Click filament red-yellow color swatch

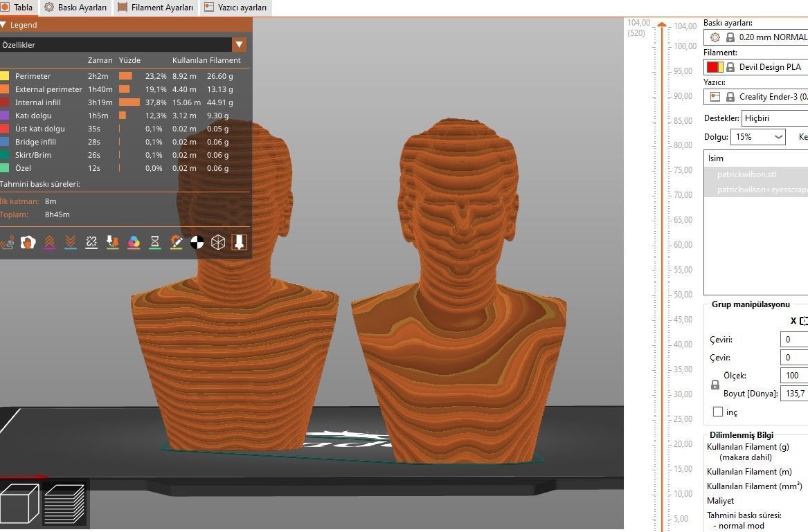pos(715,67)
